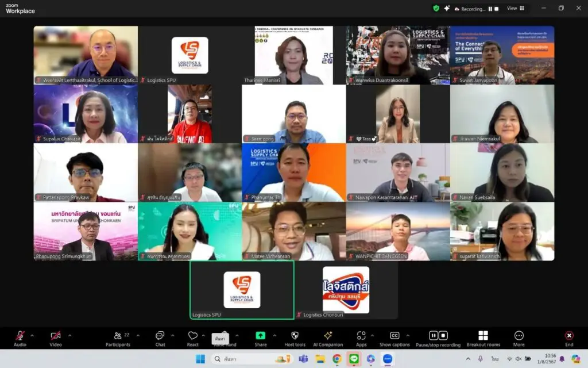Pause recording from the bottom toolbar
The height and width of the screenshot is (368, 588).
click(433, 335)
